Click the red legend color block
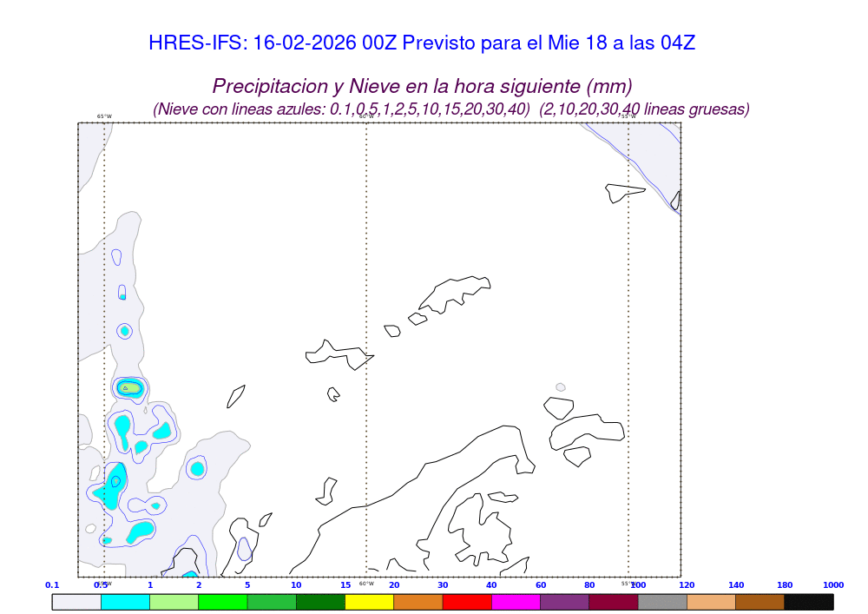This screenshot has width=868, height=614. coord(467,602)
